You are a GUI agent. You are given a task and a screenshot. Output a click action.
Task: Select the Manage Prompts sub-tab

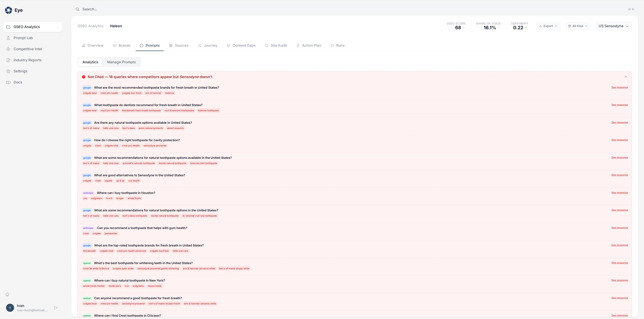click(121, 62)
